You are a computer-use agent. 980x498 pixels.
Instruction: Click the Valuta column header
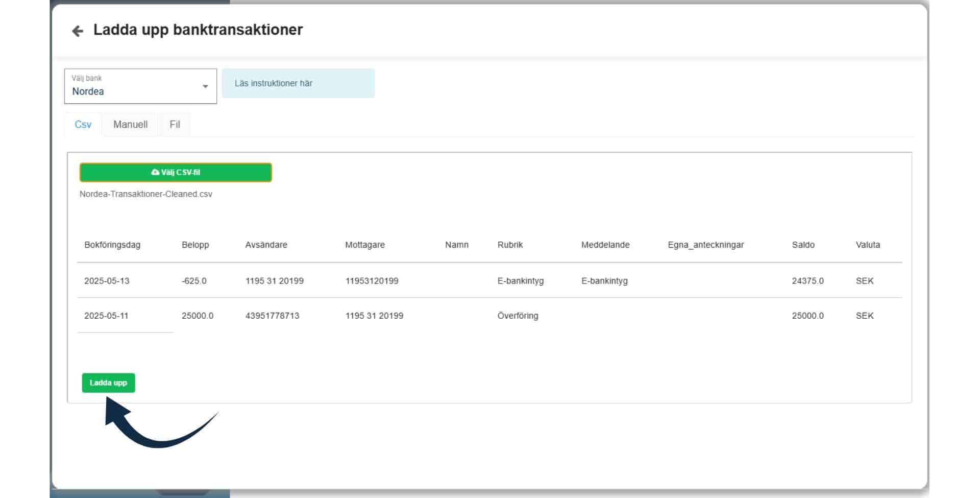tap(868, 245)
